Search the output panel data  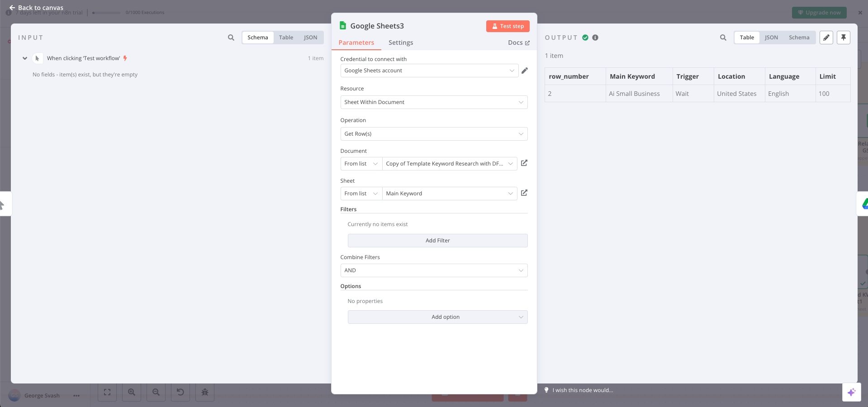723,38
